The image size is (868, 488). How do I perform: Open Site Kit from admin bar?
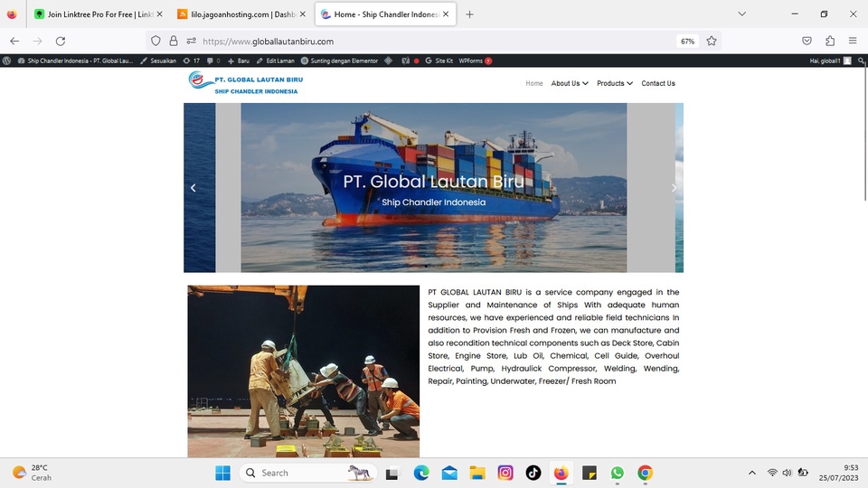coord(439,61)
